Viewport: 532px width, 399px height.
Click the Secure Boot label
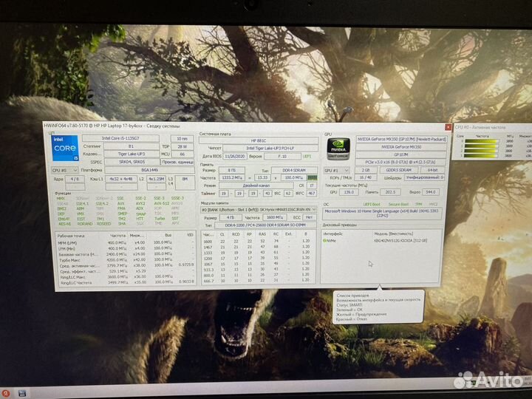398,204
